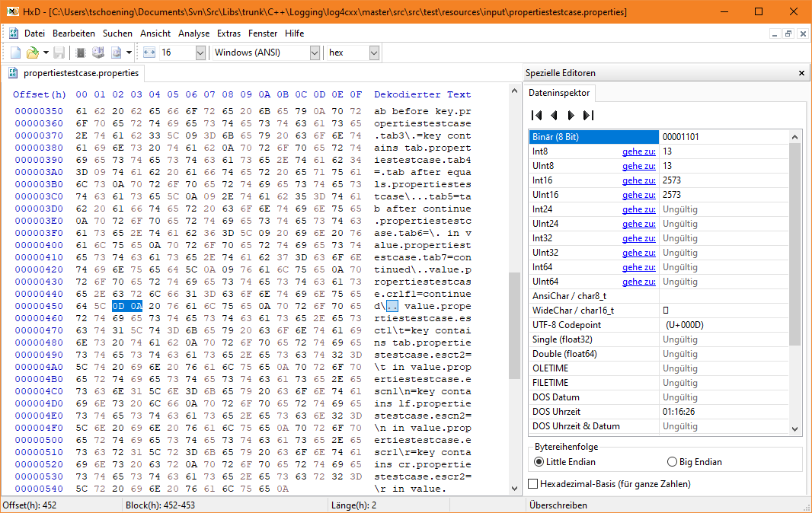812x513 pixels.
Task: Open the Windows (ANSI) charset dropdown
Action: [x=315, y=53]
